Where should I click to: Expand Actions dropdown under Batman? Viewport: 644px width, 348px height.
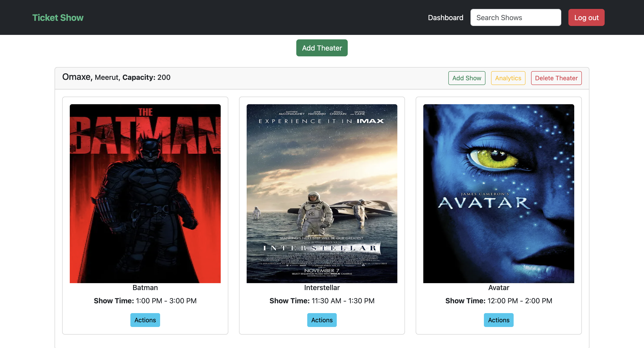145,320
